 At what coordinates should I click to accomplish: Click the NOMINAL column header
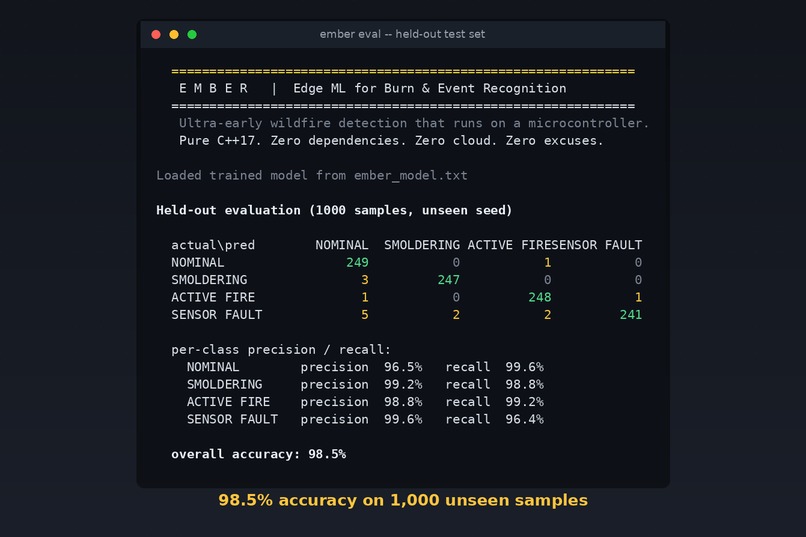342,245
